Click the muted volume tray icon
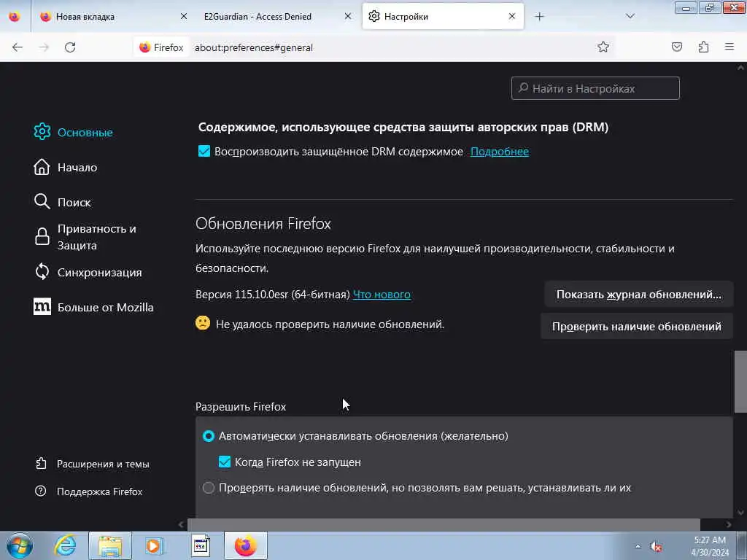747x560 pixels. click(656, 547)
